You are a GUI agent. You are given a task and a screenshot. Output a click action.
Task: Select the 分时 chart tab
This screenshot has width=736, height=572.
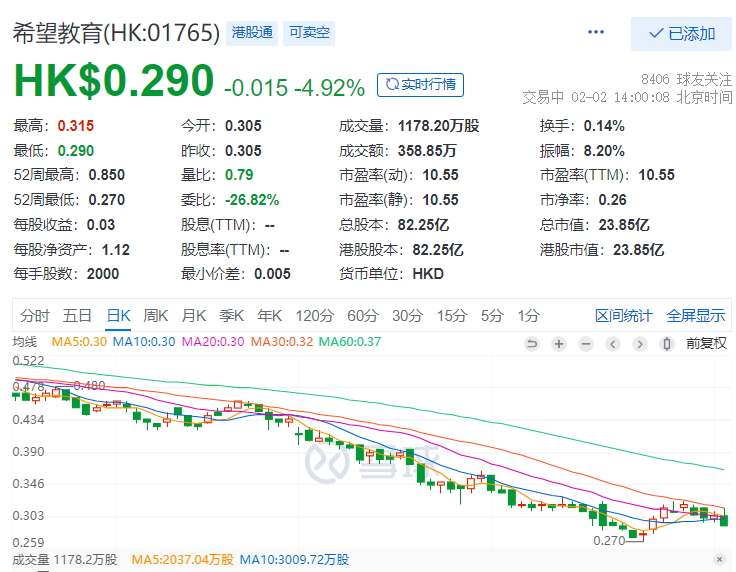[x=34, y=316]
